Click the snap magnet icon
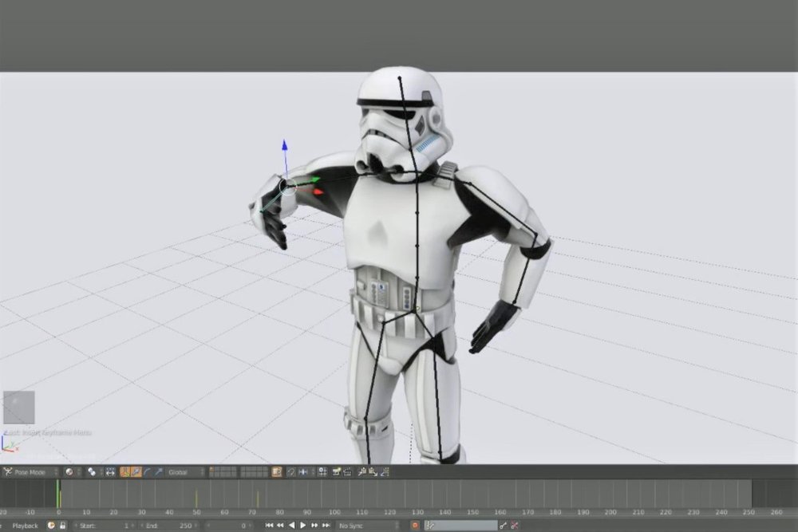The height and width of the screenshot is (532, 798). tap(290, 471)
